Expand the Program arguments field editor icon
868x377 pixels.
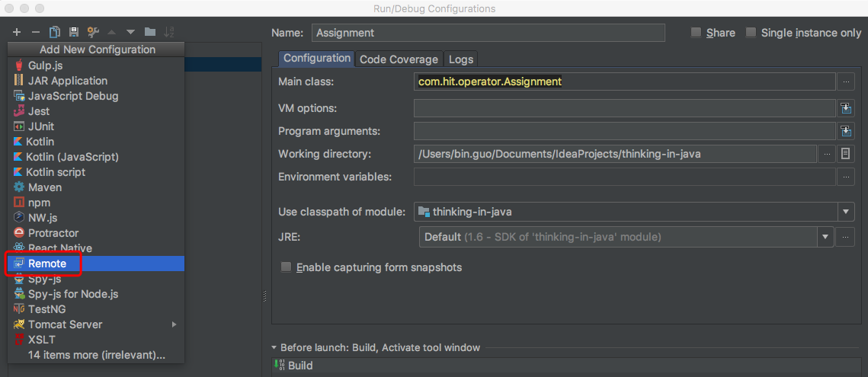pyautogui.click(x=845, y=131)
